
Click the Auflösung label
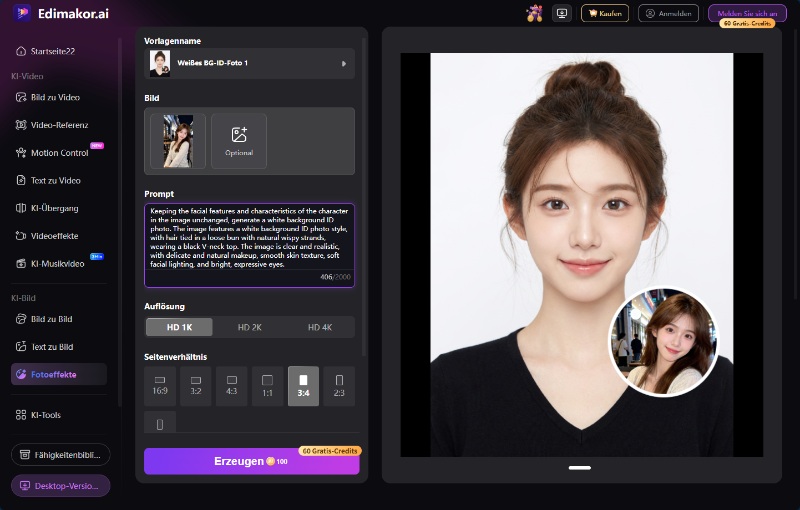coord(164,307)
